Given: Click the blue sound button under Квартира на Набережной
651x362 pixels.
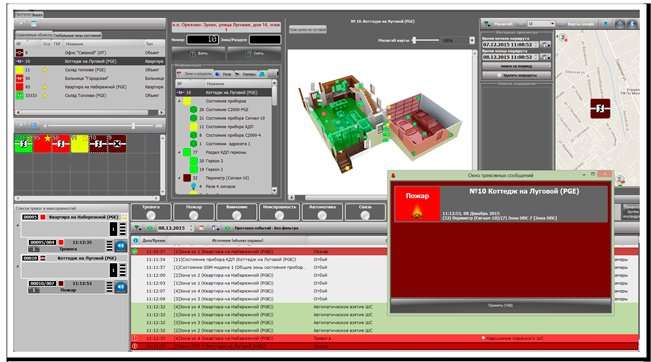Looking at the screenshot, I should 121,246.
